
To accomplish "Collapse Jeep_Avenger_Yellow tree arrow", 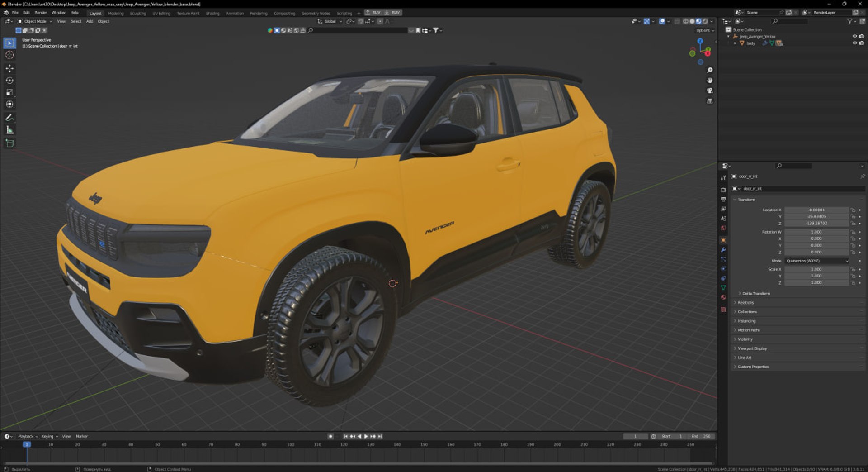I will click(728, 36).
